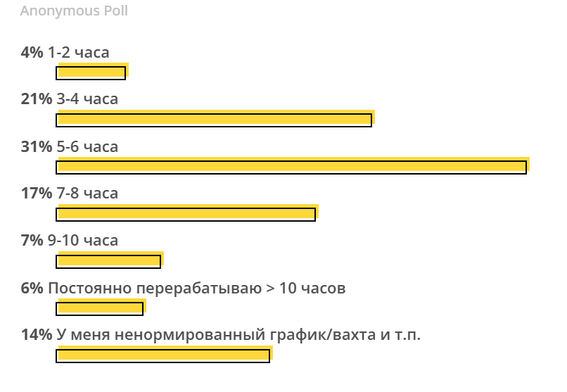Choose the 7-8 часа answer label
Viewport: 567px width, 392px height.
point(87,194)
